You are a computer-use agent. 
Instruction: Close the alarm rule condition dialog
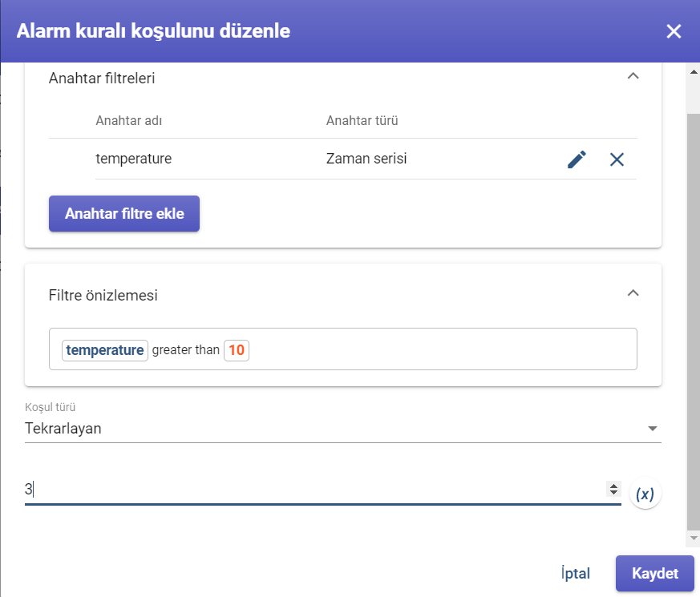coord(674,31)
